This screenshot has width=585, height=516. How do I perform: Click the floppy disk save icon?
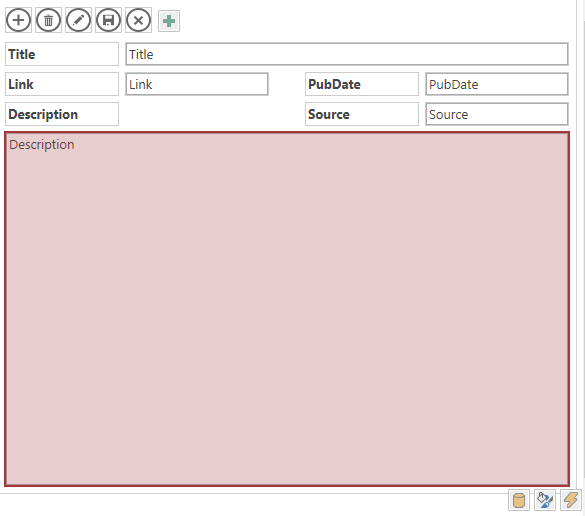pyautogui.click(x=108, y=20)
